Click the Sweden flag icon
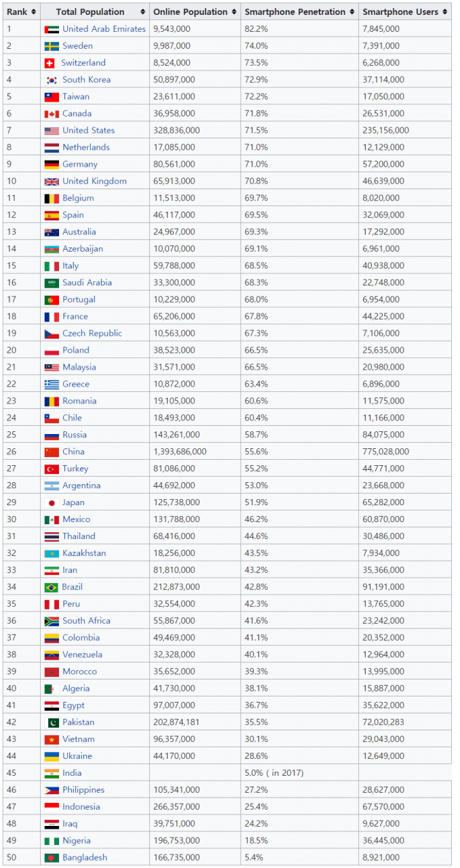The image size is (460, 868). click(52, 46)
